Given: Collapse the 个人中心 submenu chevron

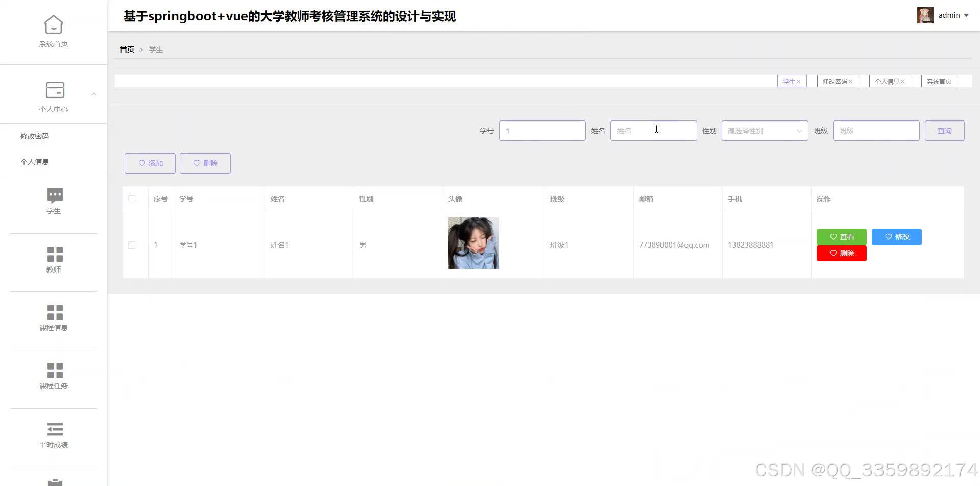Looking at the screenshot, I should pyautogui.click(x=94, y=94).
